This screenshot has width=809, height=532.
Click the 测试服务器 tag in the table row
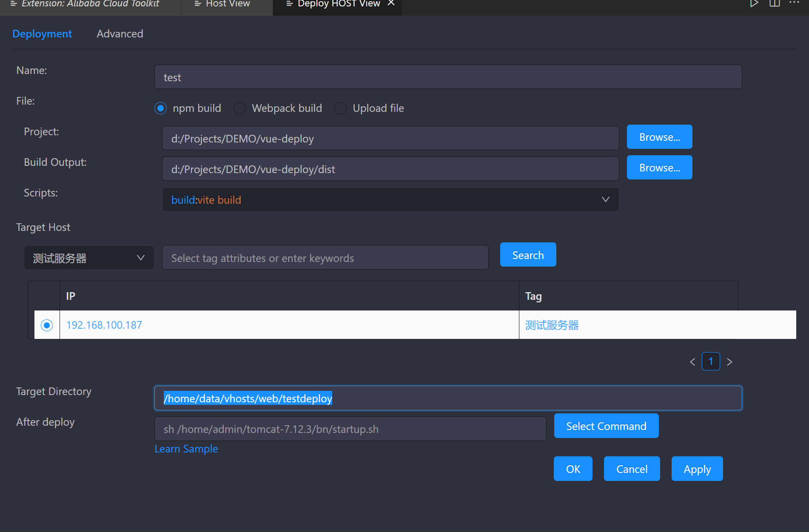tap(552, 325)
